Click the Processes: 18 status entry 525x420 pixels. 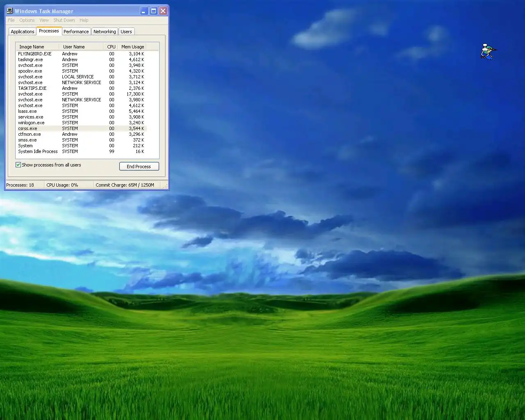pos(24,185)
